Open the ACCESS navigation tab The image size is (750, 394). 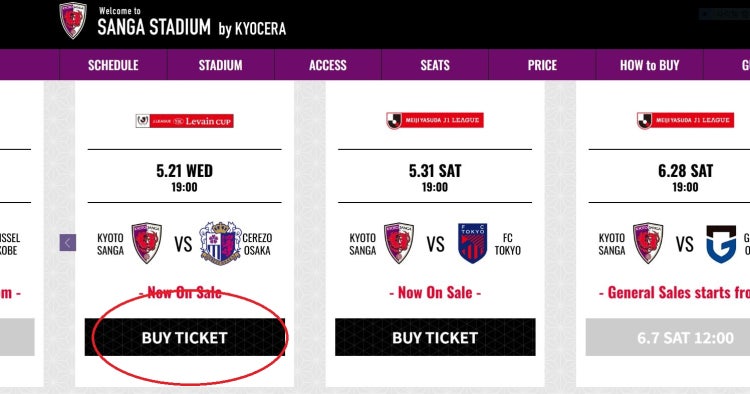[x=328, y=65]
